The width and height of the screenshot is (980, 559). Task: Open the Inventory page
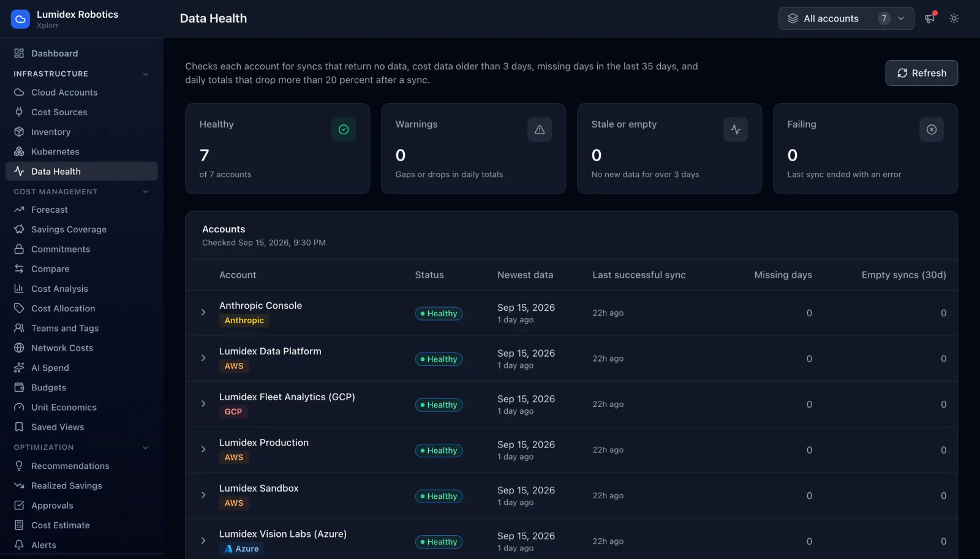(81, 132)
